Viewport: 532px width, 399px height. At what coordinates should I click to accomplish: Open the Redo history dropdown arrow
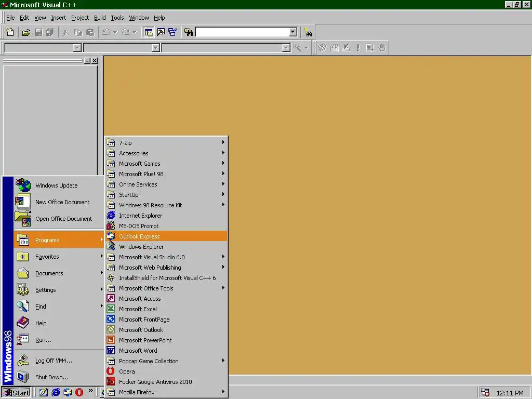(135, 32)
